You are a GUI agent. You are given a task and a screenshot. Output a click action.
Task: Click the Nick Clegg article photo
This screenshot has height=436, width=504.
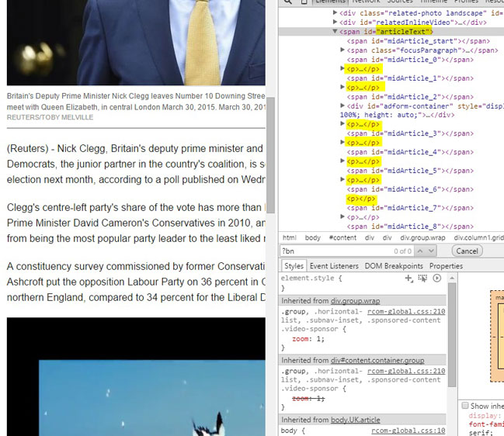point(136,43)
